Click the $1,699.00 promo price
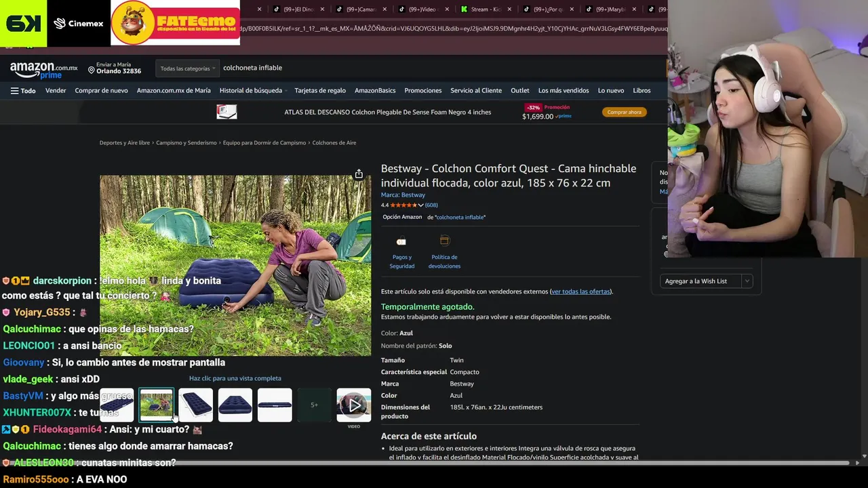This screenshot has height=488, width=868. coord(538,117)
